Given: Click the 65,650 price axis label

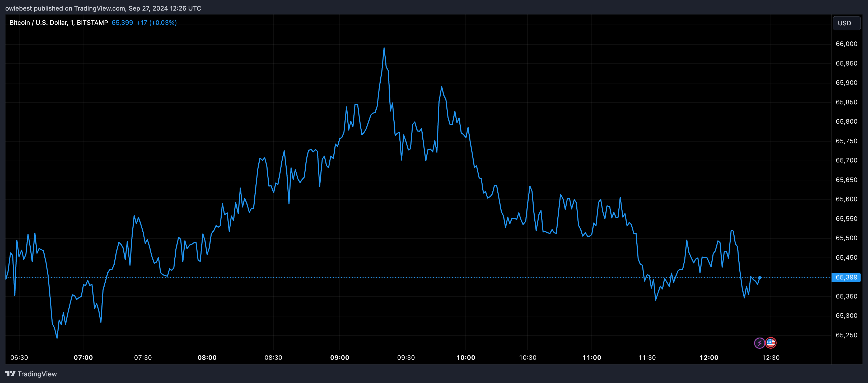Looking at the screenshot, I should click(x=846, y=180).
